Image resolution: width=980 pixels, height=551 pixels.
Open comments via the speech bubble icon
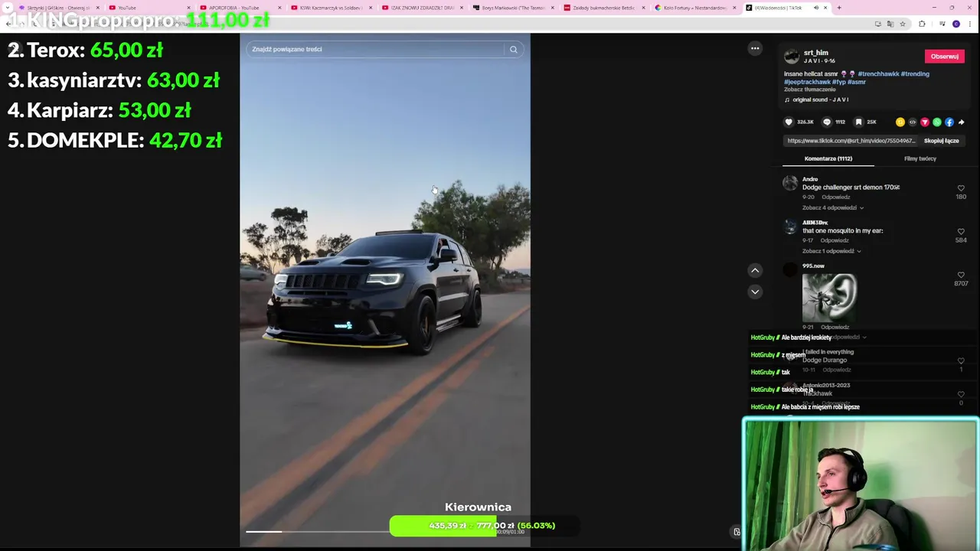tap(827, 122)
